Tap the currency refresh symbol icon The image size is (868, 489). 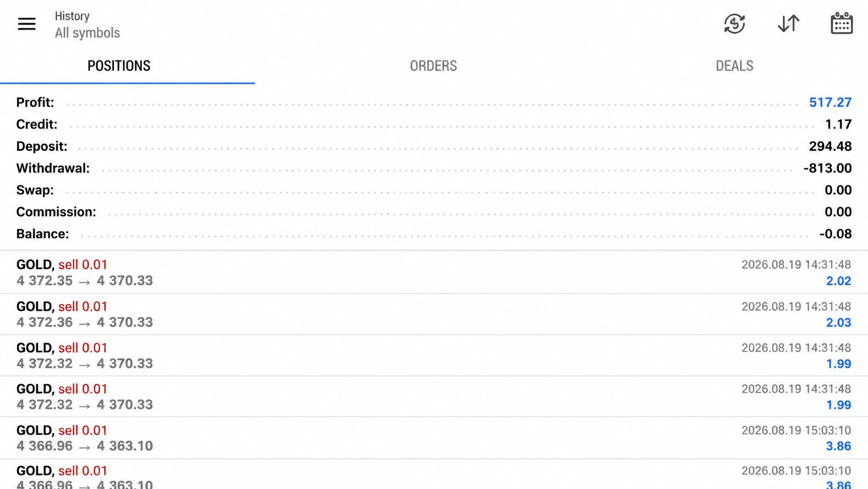click(734, 24)
